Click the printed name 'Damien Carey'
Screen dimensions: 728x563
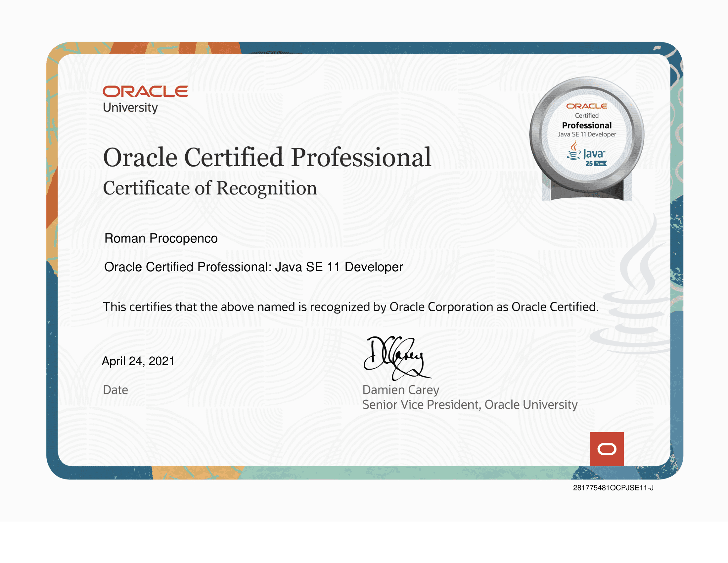click(401, 390)
